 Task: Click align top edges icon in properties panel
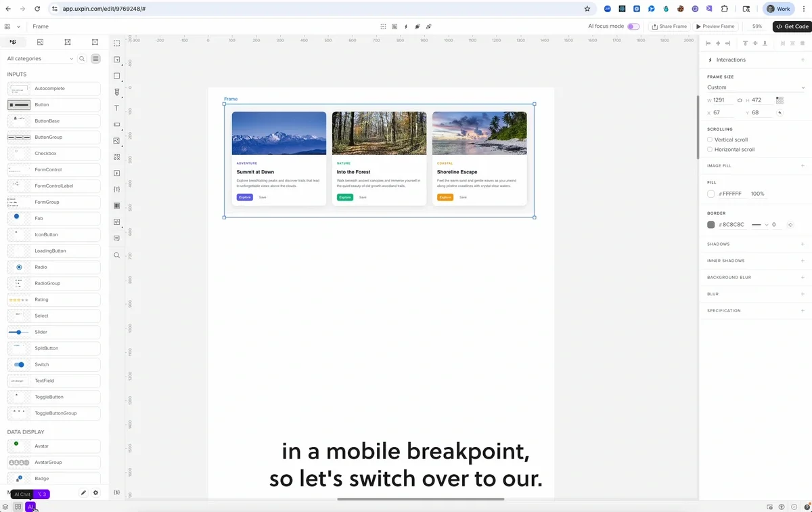click(746, 43)
